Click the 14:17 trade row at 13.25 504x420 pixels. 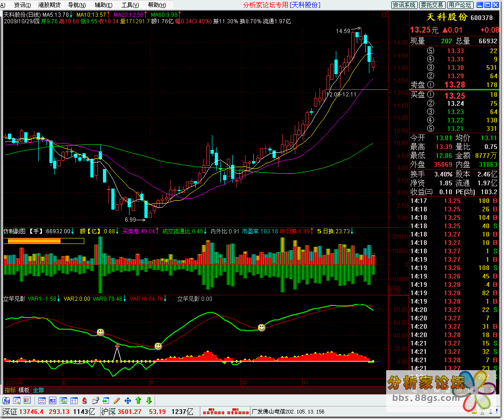pos(454,201)
